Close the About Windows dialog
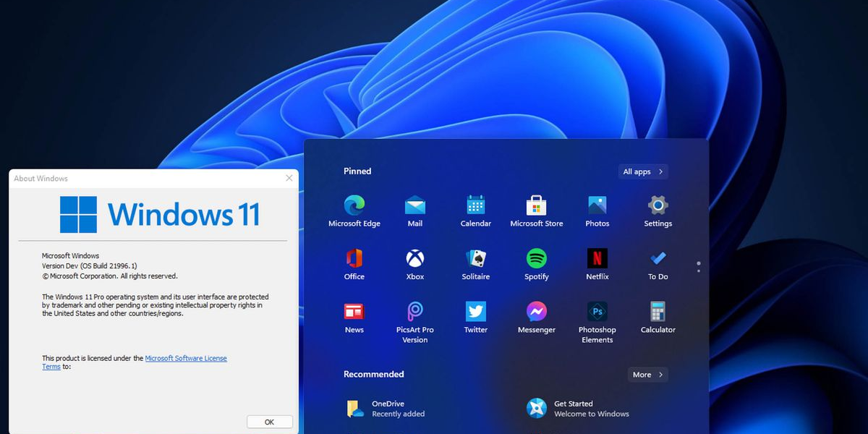Image resolution: width=868 pixels, height=434 pixels. pos(289,178)
